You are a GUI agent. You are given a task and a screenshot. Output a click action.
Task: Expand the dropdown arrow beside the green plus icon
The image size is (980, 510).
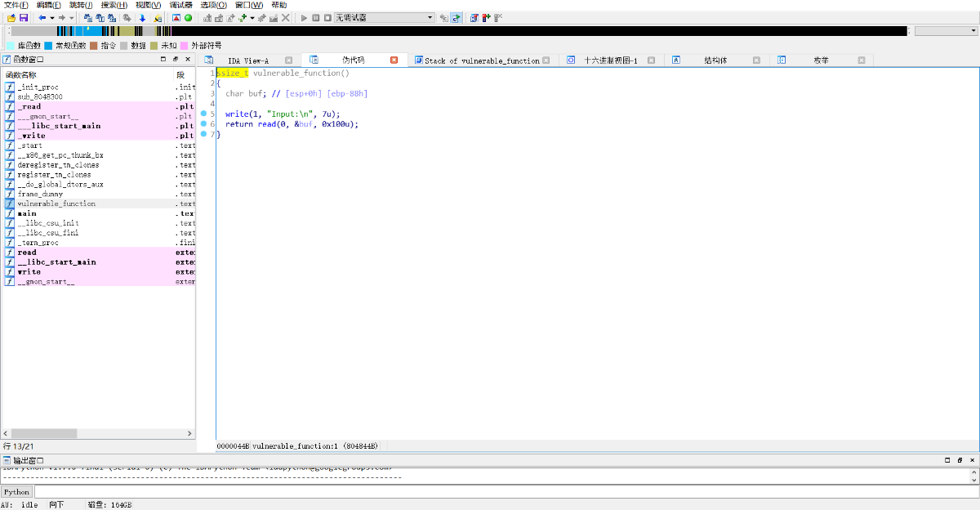252,18
